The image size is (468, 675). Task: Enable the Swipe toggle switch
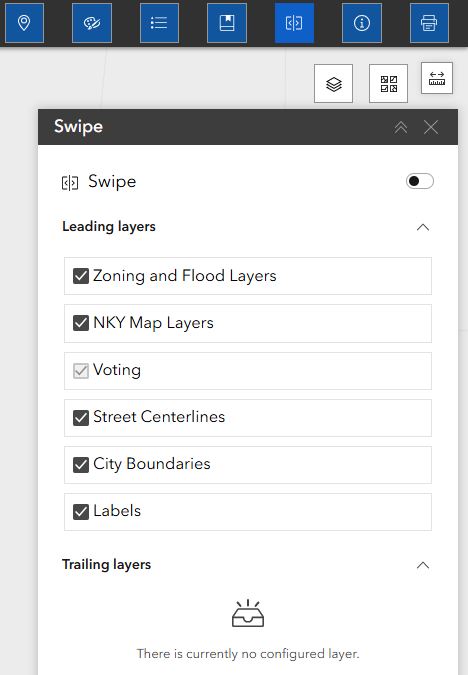pyautogui.click(x=419, y=181)
